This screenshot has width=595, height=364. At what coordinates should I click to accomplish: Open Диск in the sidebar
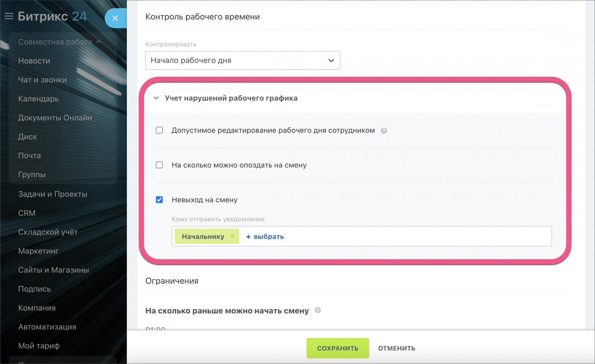(x=27, y=137)
